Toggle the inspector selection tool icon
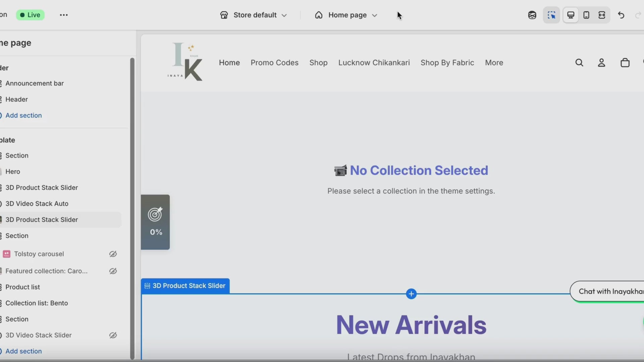The height and width of the screenshot is (362, 644). pos(551,15)
